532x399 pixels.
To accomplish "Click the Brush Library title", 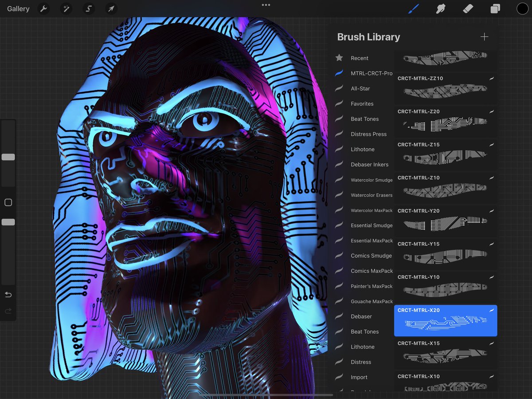I will pyautogui.click(x=368, y=37).
